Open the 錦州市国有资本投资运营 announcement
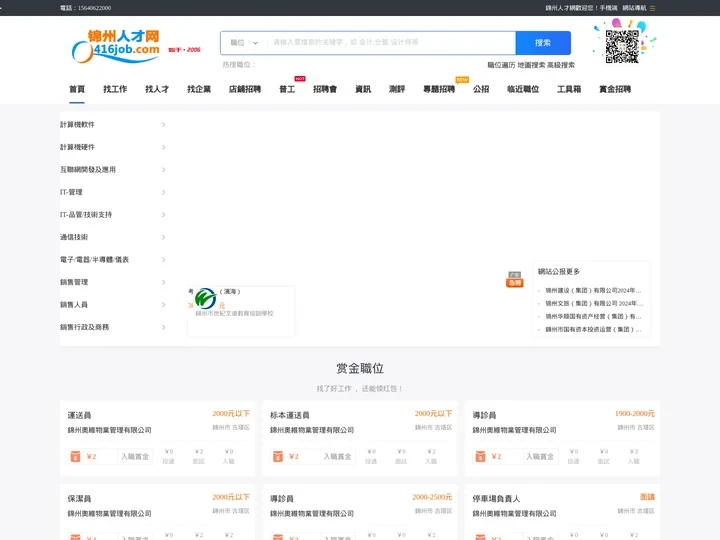The image size is (720, 540). point(593,329)
